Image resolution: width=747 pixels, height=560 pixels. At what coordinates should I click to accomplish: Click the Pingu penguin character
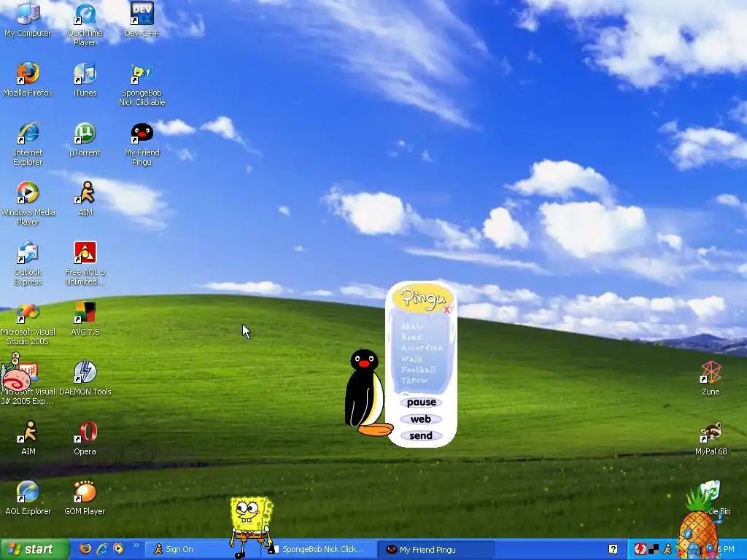(x=367, y=393)
